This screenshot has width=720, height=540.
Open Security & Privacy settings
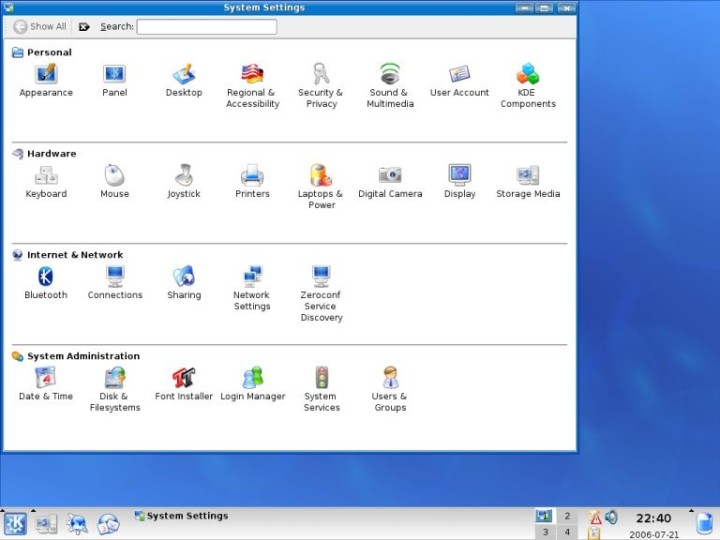pyautogui.click(x=321, y=86)
